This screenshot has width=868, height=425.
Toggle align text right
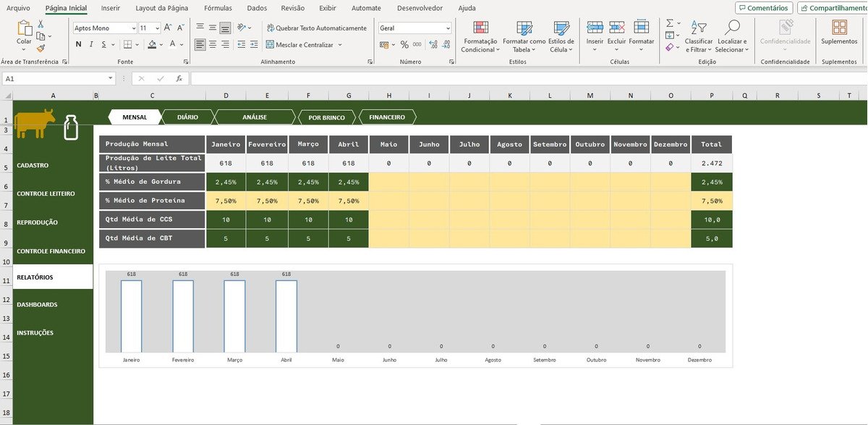[x=225, y=44]
